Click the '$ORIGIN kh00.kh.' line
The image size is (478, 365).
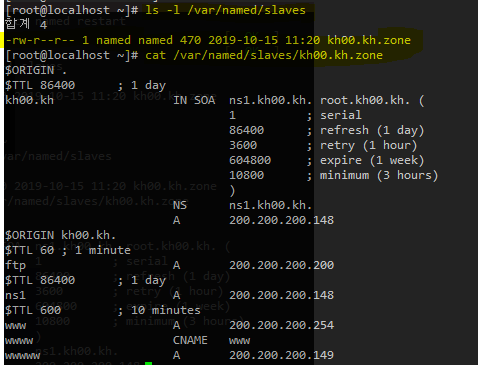60,235
